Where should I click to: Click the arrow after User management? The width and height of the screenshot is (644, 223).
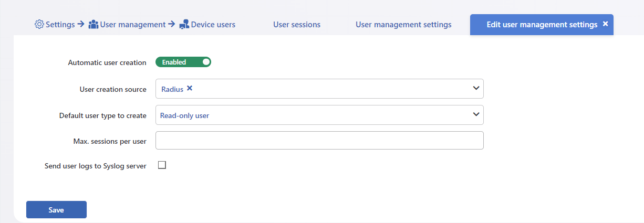[172, 24]
